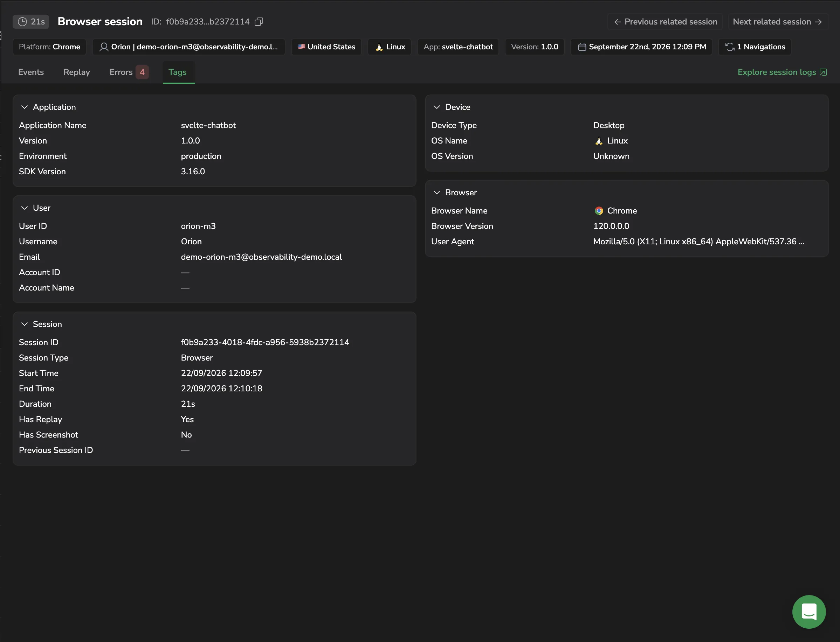This screenshot has width=840, height=642.
Task: Click the Start Time value 22/09/2026 12:09:57
Action: coord(222,374)
